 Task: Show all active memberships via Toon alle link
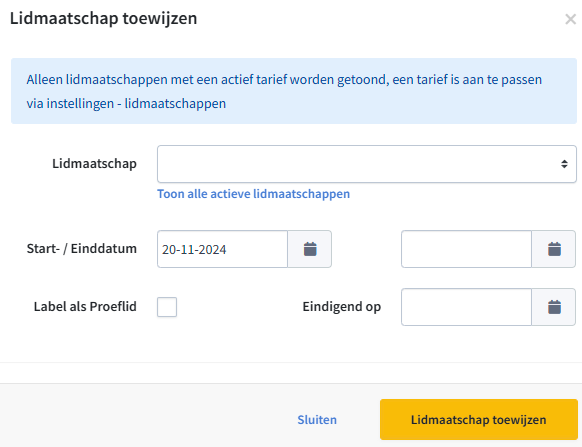coord(254,194)
